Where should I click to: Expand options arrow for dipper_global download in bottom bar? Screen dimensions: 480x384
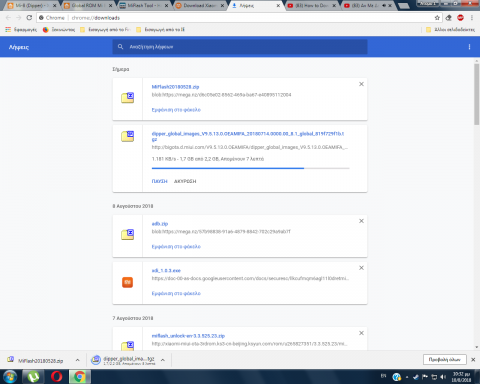(x=163, y=360)
